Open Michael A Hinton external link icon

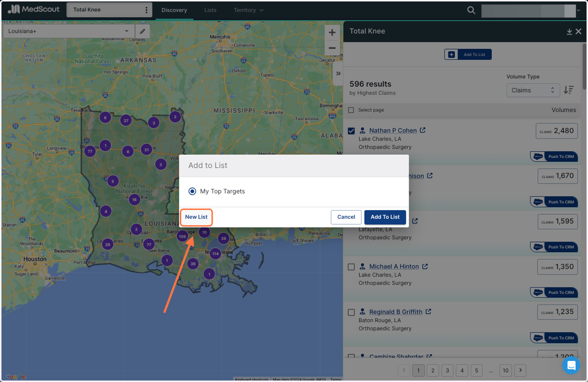point(425,266)
